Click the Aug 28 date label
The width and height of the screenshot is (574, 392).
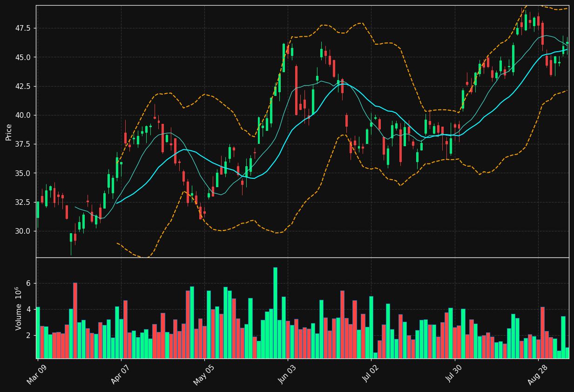(x=536, y=374)
